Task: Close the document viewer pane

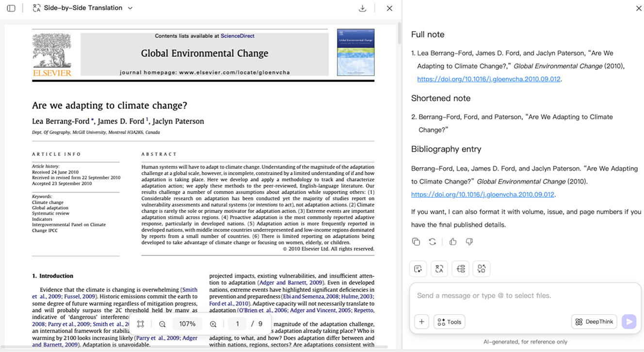Action: tap(389, 8)
